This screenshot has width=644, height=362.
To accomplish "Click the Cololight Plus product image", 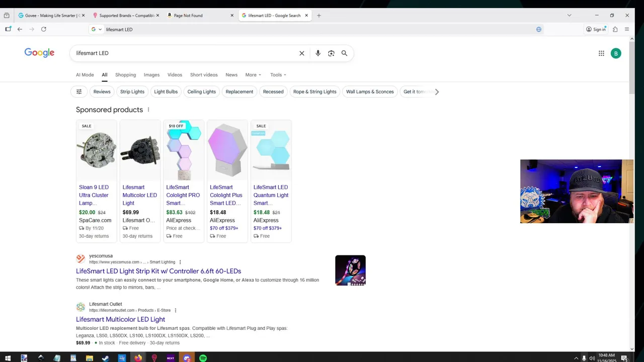I will pos(227,150).
